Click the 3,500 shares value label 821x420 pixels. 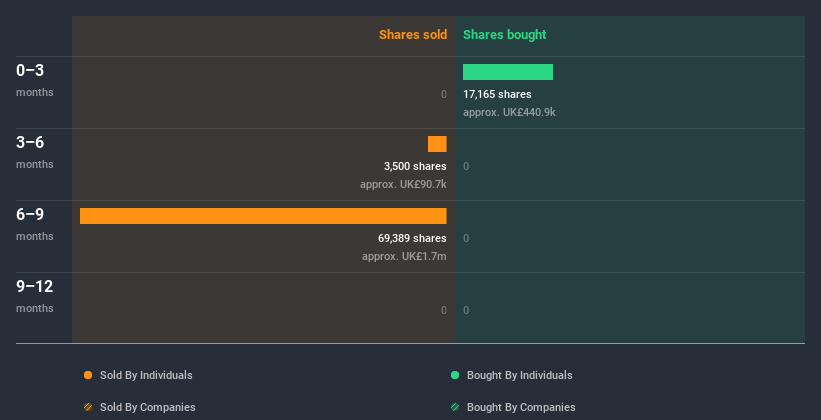pos(415,166)
